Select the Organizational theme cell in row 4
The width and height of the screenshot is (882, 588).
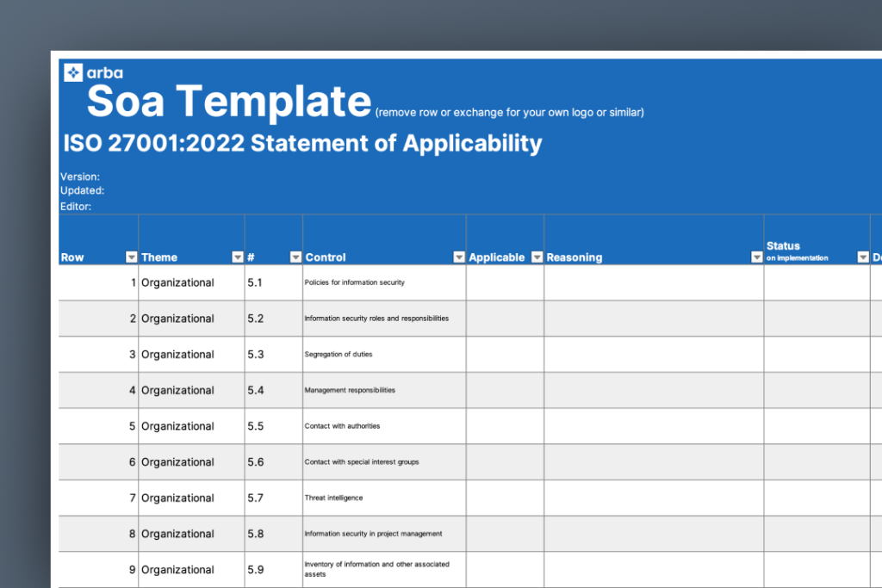pos(192,390)
